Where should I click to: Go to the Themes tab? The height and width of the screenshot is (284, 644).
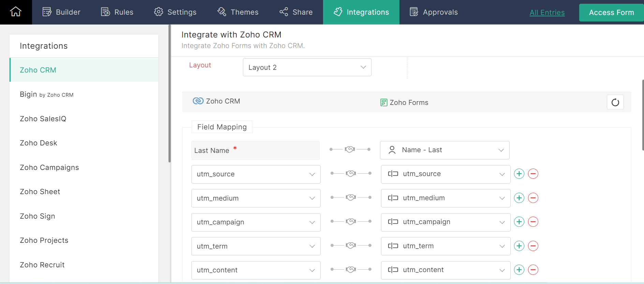(238, 12)
